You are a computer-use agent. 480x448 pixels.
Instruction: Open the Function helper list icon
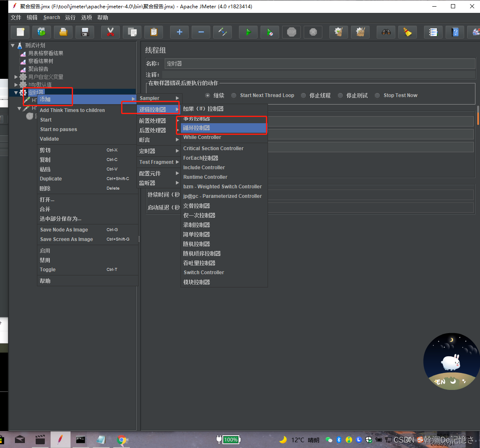(x=433, y=32)
